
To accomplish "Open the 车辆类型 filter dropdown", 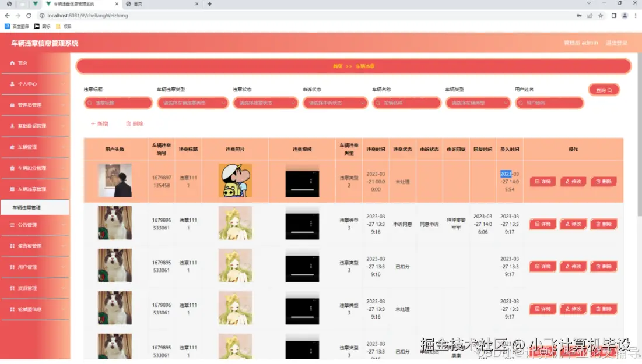I will coord(478,103).
